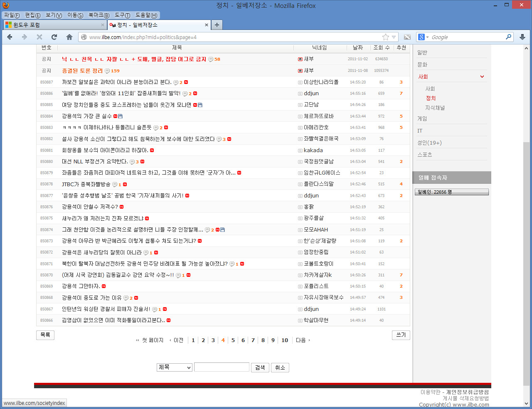This screenshot has height=409, width=532.
Task: Click the search magnifier icon
Action: pos(508,37)
